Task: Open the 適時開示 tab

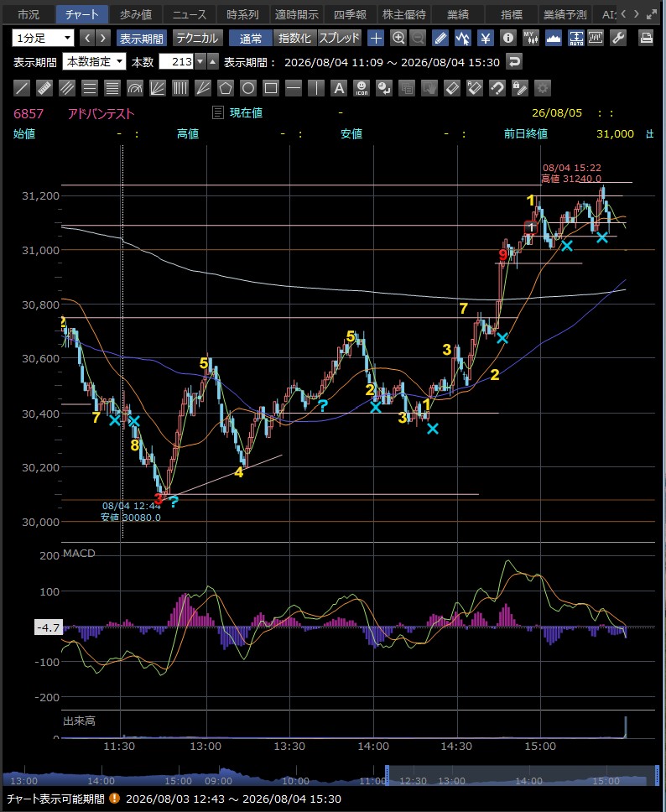Action: click(297, 14)
